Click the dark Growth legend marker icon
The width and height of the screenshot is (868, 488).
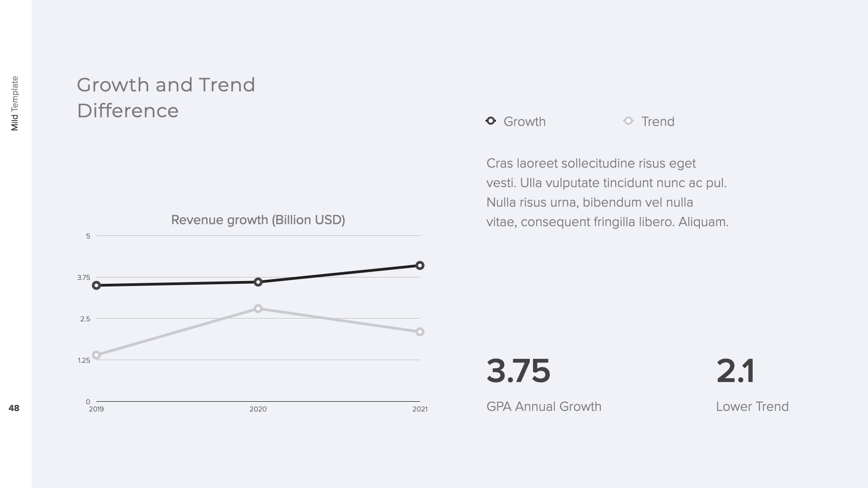(491, 121)
